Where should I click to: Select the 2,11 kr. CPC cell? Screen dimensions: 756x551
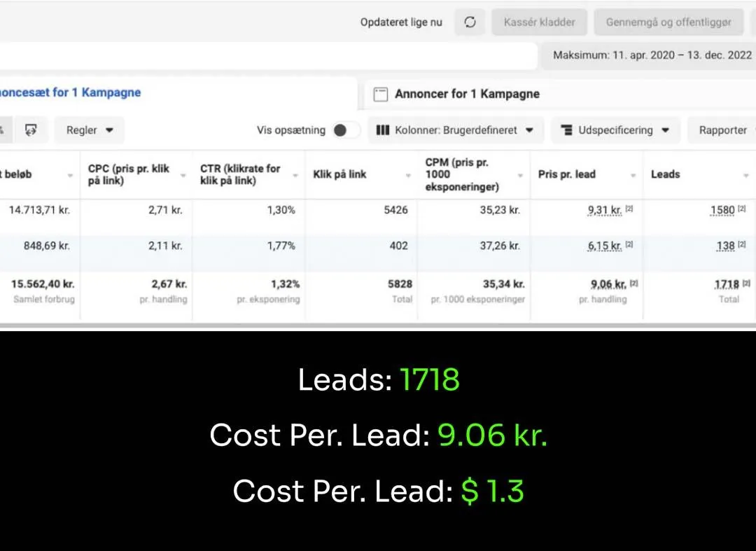(x=165, y=246)
